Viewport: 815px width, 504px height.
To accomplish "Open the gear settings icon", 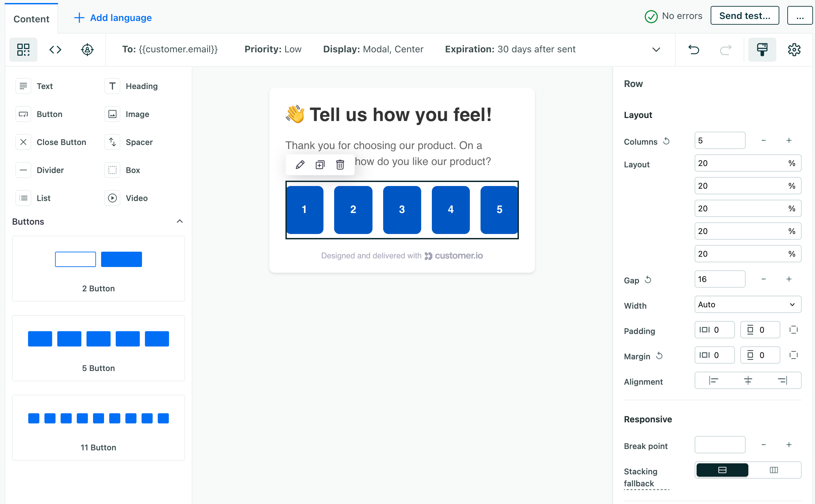I will point(794,50).
